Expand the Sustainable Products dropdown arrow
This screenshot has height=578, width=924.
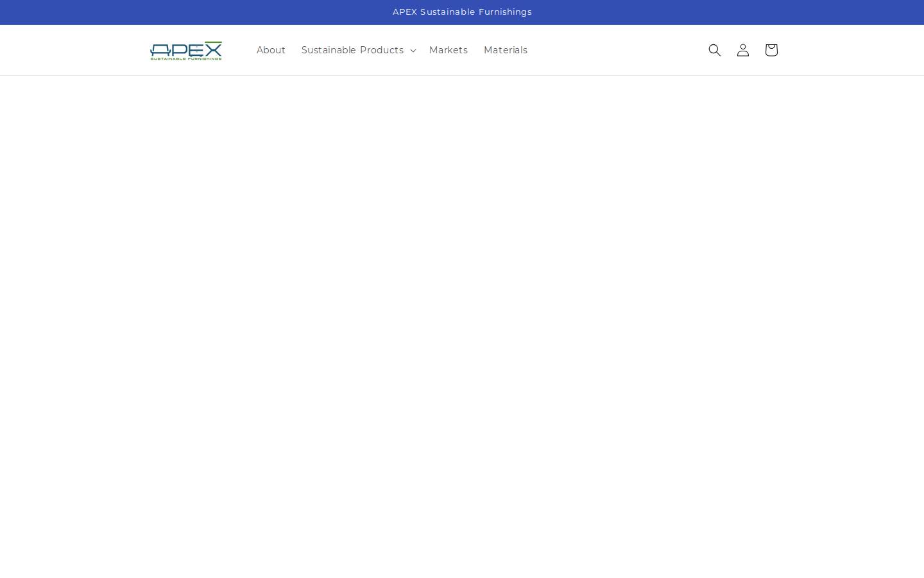coord(413,51)
